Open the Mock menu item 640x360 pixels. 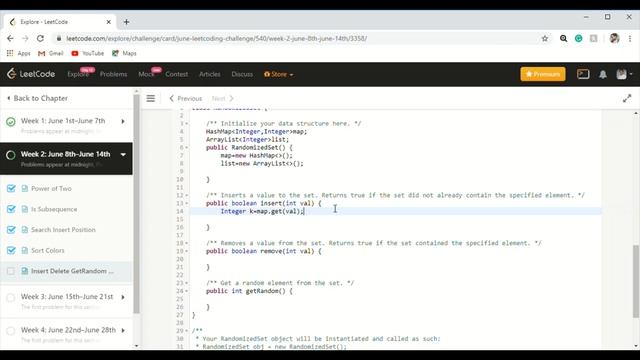point(146,74)
